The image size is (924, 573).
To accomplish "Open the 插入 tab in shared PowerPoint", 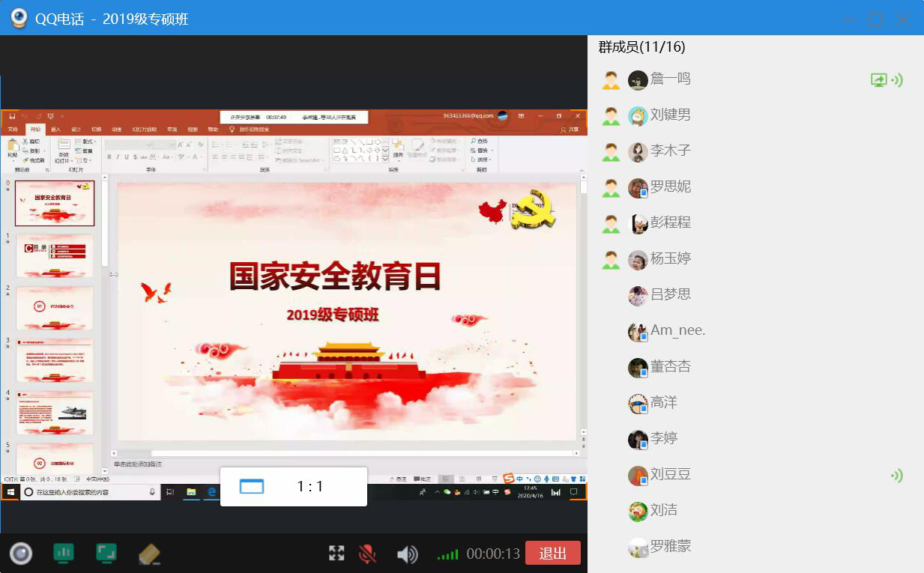I will point(55,130).
